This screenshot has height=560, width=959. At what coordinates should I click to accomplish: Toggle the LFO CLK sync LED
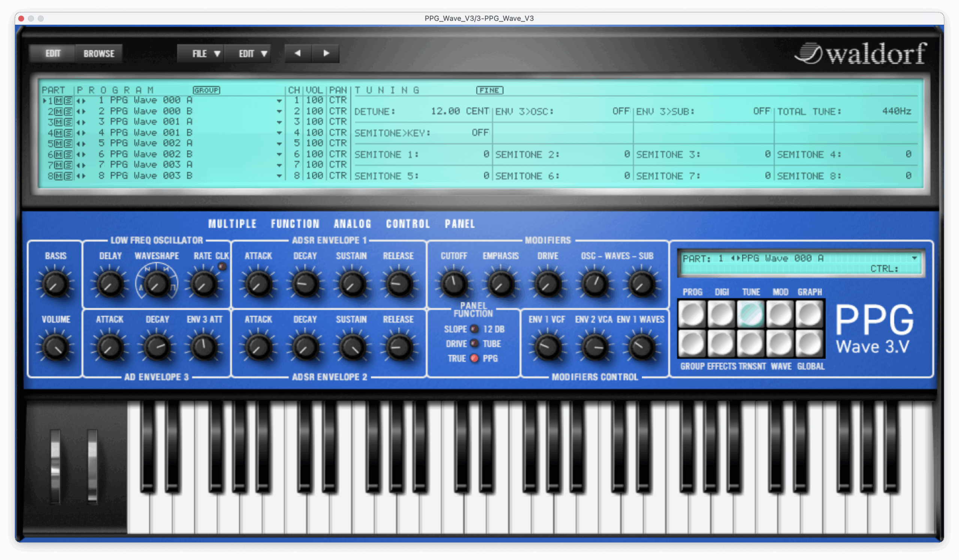222,267
